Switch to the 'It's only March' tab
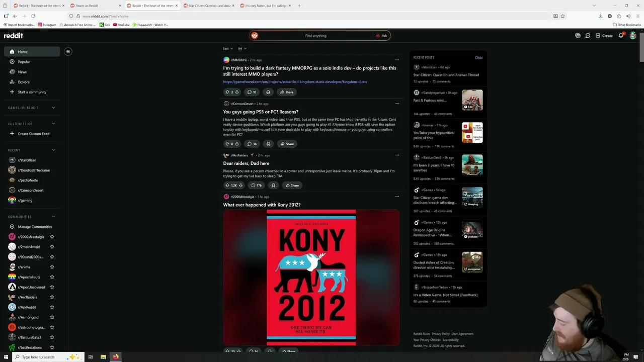This screenshot has width=644, height=362. [265, 6]
